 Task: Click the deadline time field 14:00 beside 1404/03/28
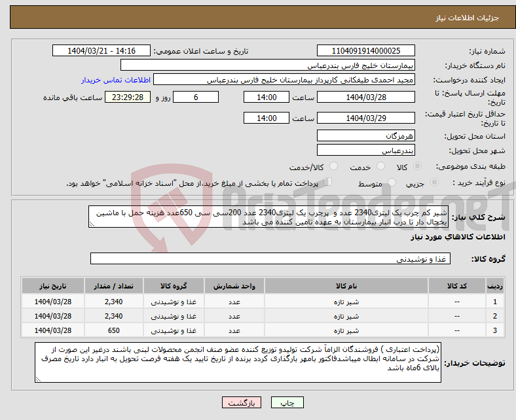(267, 97)
